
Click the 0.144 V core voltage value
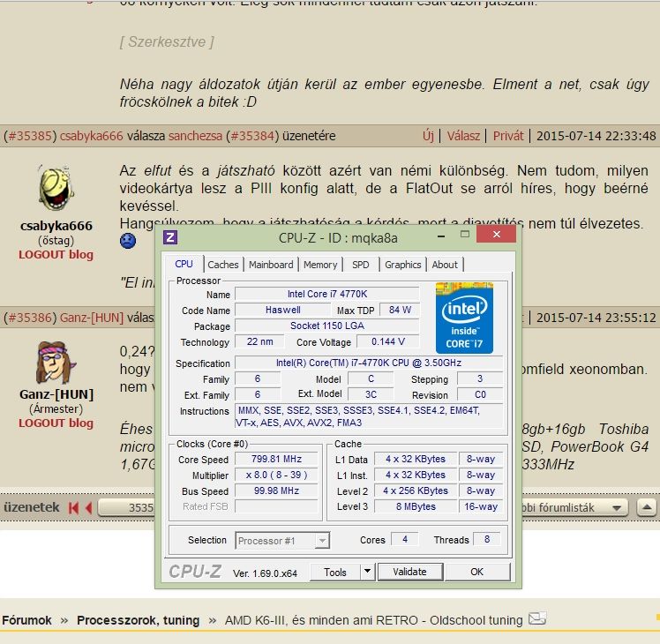point(388,341)
